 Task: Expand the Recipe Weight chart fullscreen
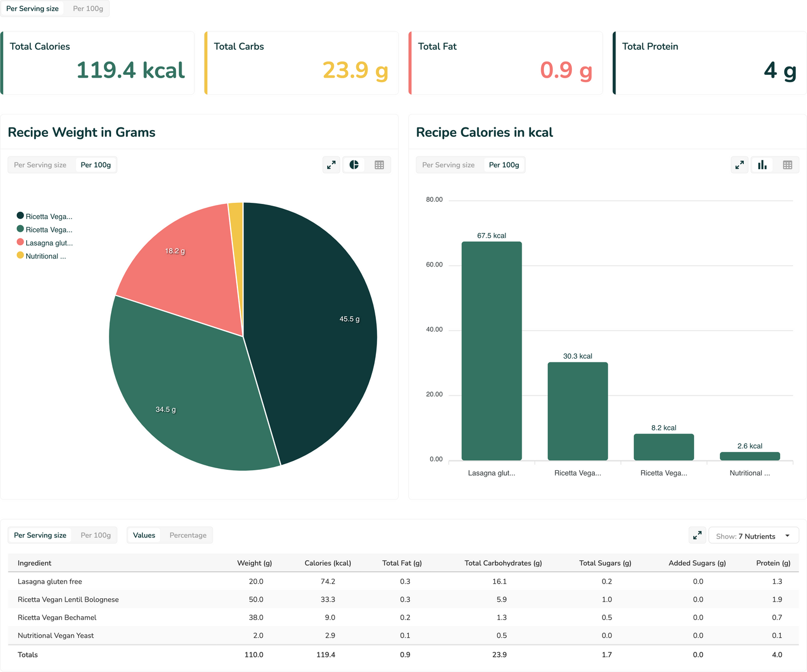click(x=332, y=165)
